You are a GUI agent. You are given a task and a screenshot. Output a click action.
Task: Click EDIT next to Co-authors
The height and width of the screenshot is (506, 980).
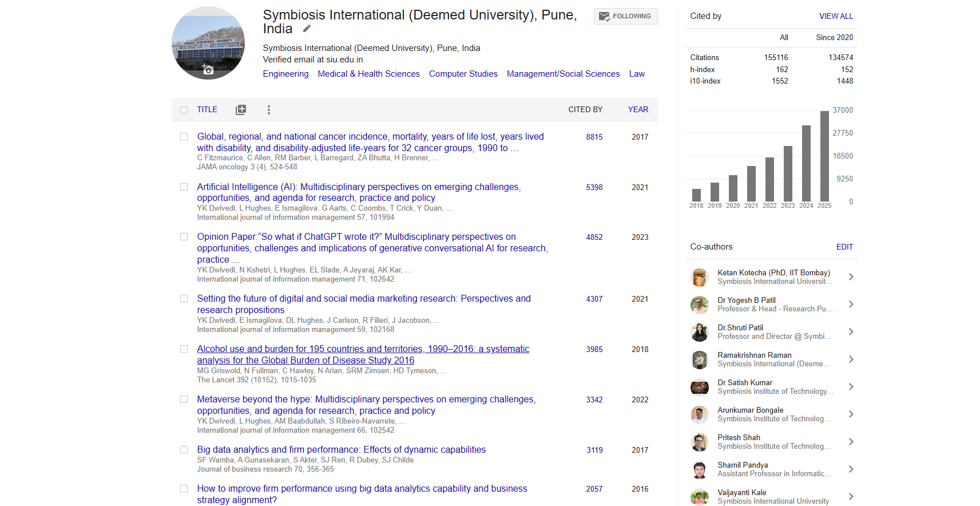[844, 247]
